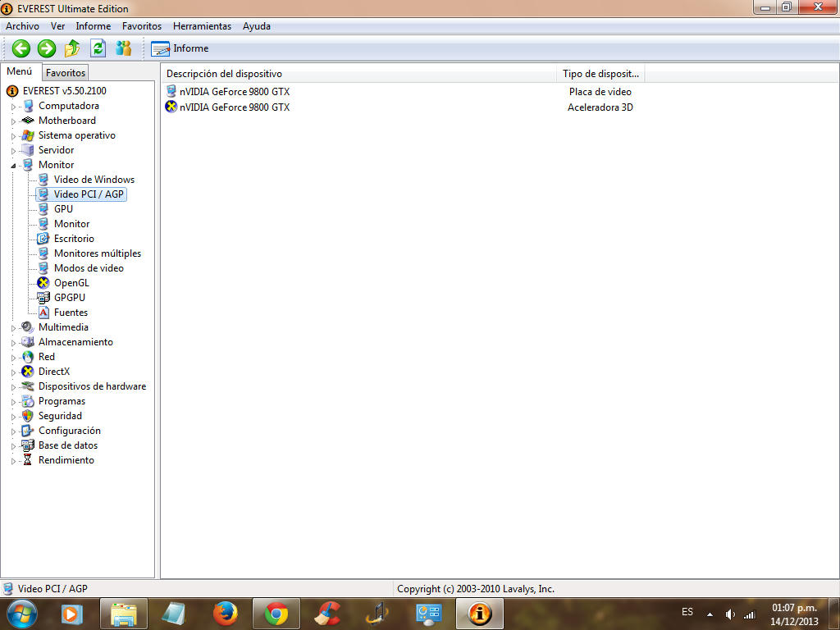Click the Refresh toolbar icon
Screen dimensions: 840x630
tap(98, 48)
